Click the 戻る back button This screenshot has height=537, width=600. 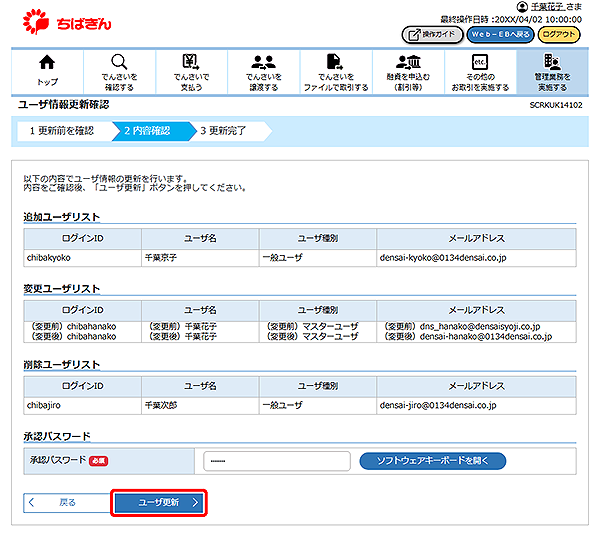(65, 502)
